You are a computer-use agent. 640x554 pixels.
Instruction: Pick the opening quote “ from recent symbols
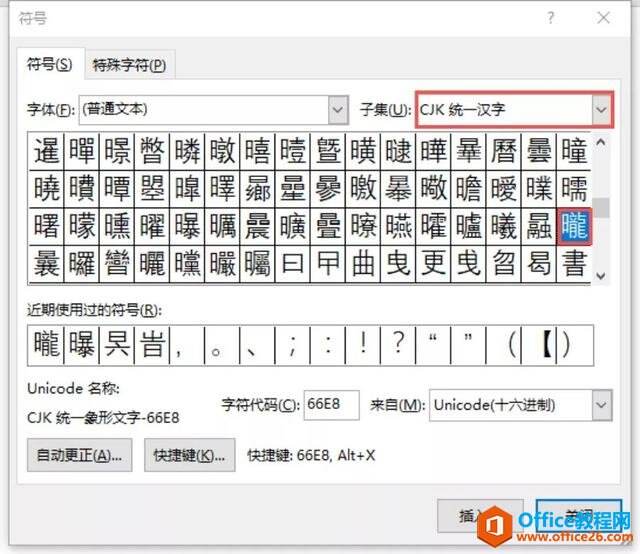pyautogui.click(x=433, y=345)
